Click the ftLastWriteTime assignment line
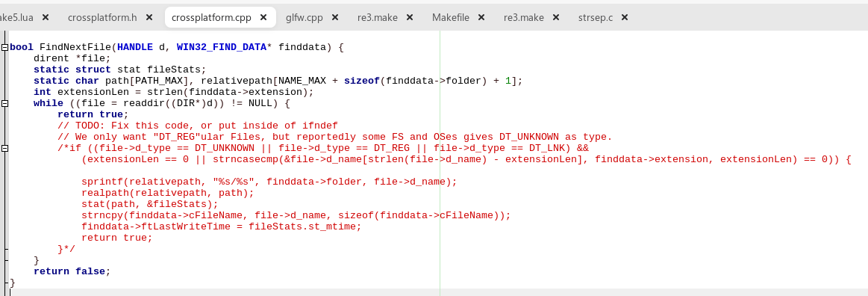Image resolution: width=868 pixels, height=296 pixels. click(222, 226)
